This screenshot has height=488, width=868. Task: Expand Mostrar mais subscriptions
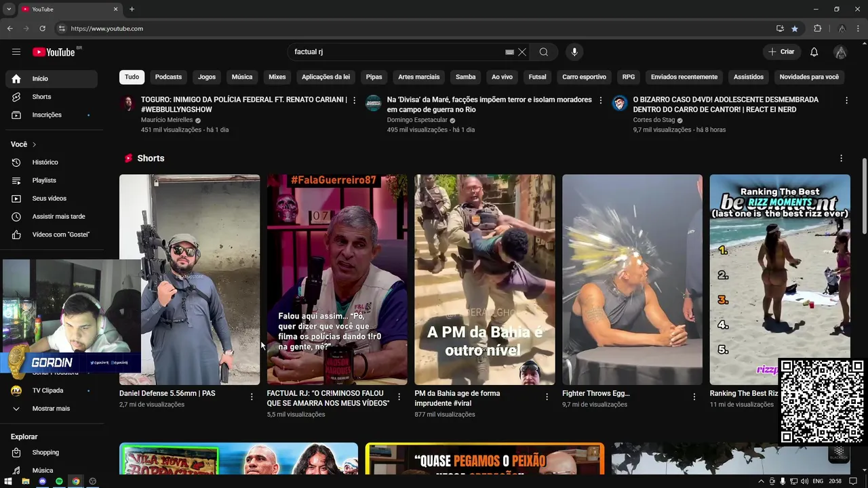[x=52, y=409]
